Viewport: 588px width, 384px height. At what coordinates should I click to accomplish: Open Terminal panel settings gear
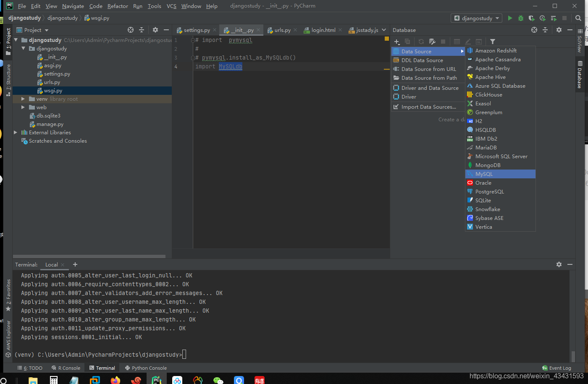point(559,264)
